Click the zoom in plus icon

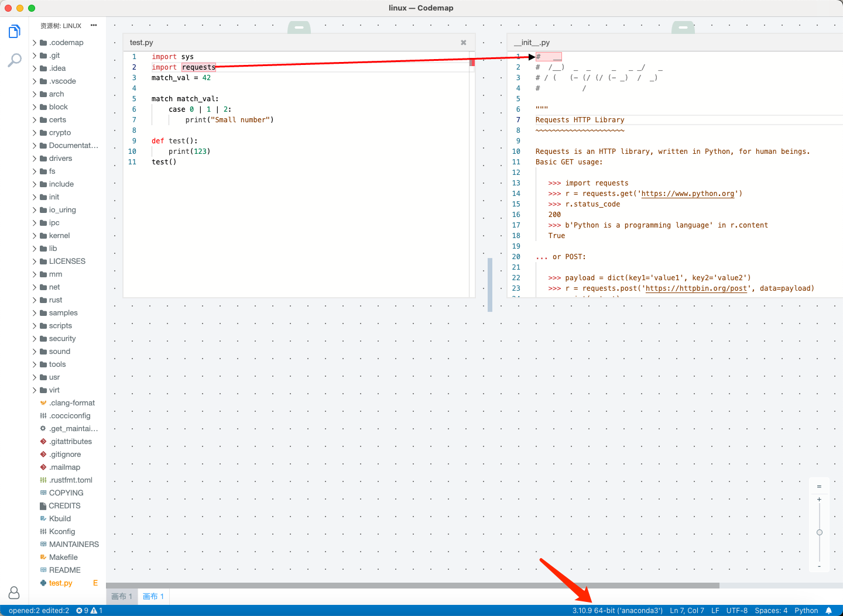coord(819,500)
